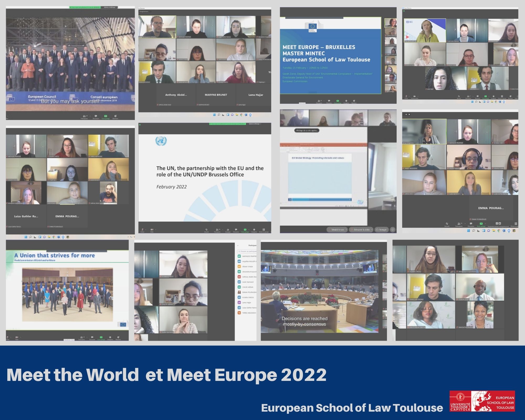Viewport: 525px width, 420px height.
Task: Select TAREQ ABUSADAH in participants list
Action: pyautogui.click(x=247, y=313)
